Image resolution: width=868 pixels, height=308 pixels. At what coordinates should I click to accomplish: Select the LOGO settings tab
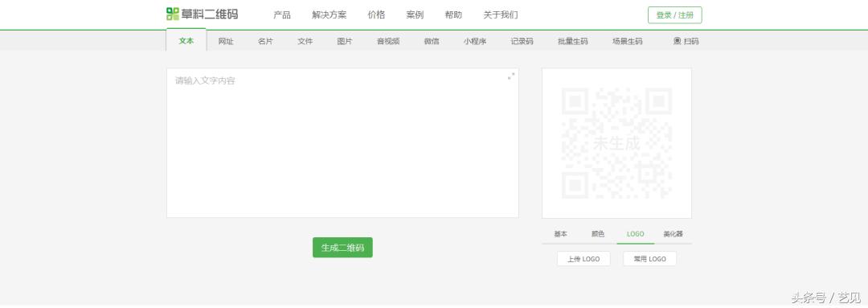click(636, 234)
